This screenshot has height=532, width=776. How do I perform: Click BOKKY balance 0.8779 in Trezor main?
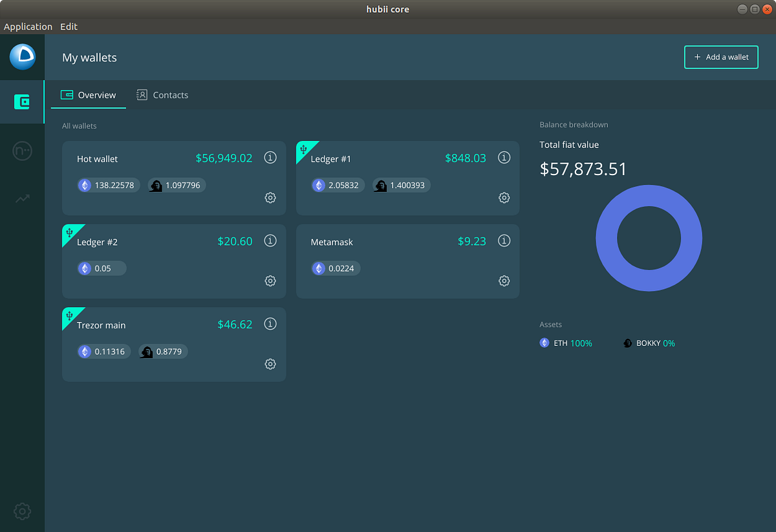(163, 352)
